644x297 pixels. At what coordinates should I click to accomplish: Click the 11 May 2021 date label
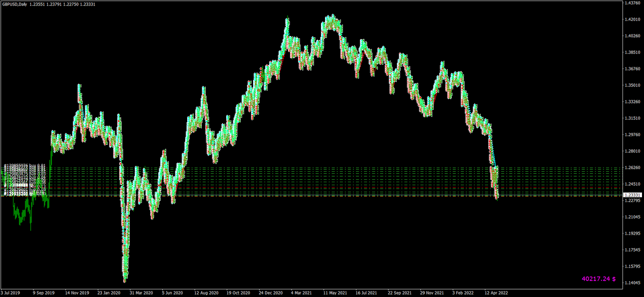tap(335, 293)
